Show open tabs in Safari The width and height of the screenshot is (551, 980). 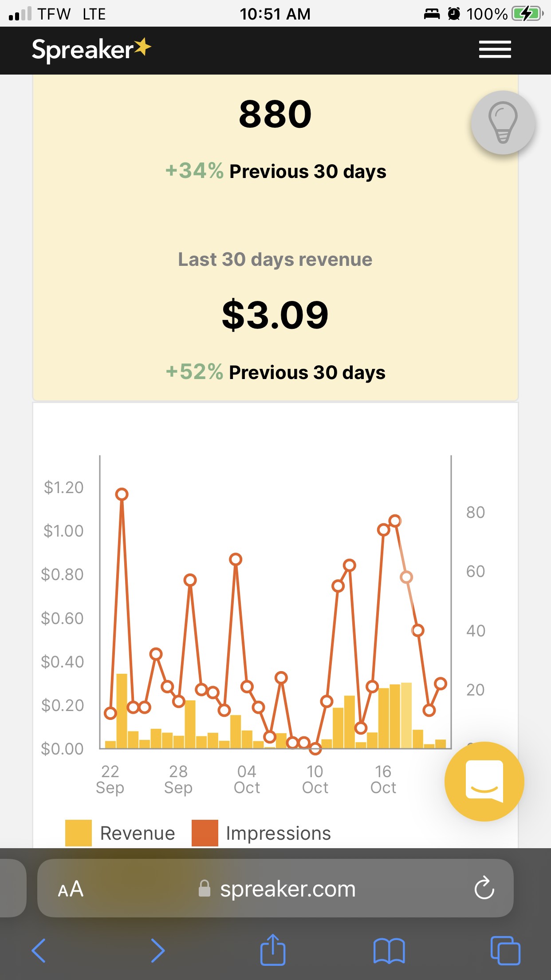pos(505,950)
